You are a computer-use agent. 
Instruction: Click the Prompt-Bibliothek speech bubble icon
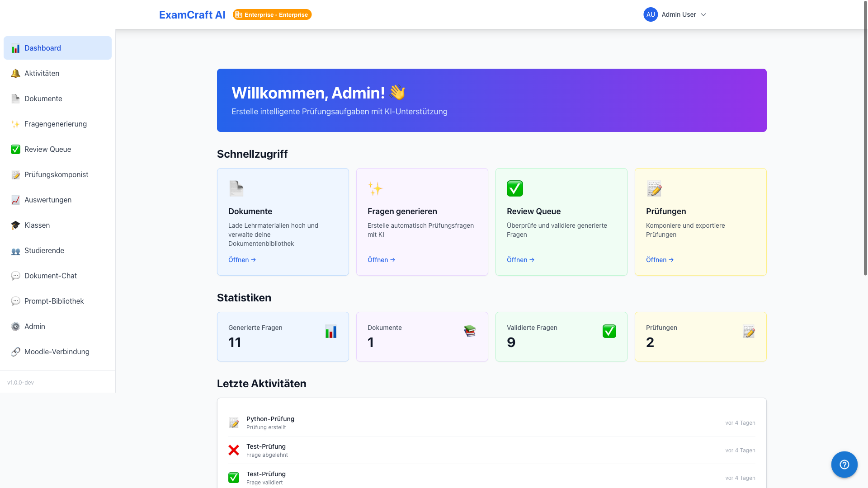click(15, 301)
